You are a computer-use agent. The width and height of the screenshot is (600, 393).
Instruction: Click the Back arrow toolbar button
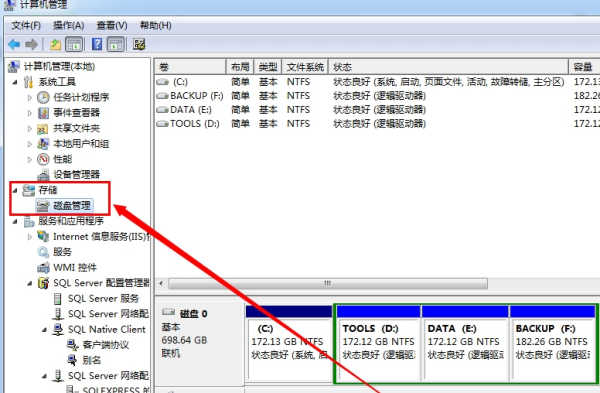point(14,44)
